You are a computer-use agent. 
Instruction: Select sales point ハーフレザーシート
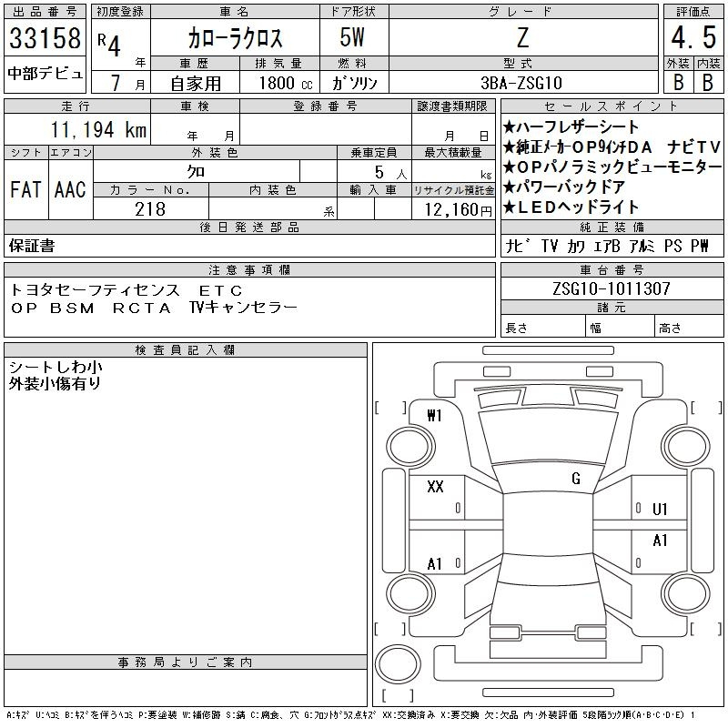pyautogui.click(x=571, y=126)
